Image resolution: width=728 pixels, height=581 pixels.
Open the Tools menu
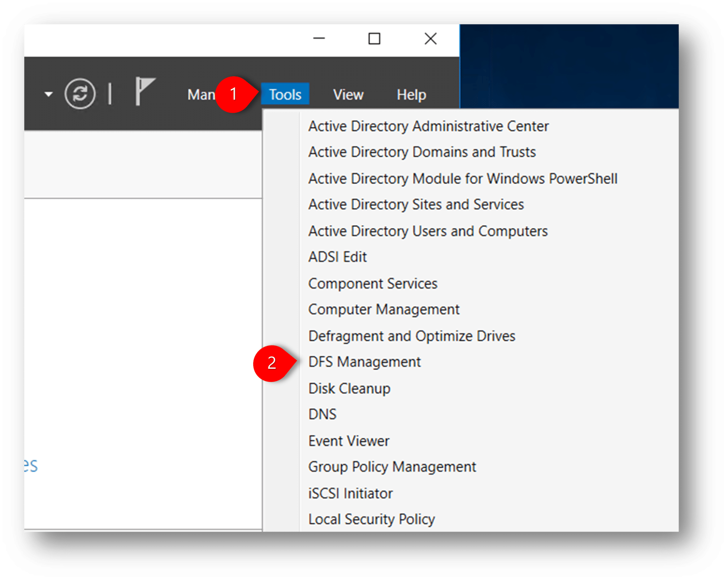[x=285, y=94]
